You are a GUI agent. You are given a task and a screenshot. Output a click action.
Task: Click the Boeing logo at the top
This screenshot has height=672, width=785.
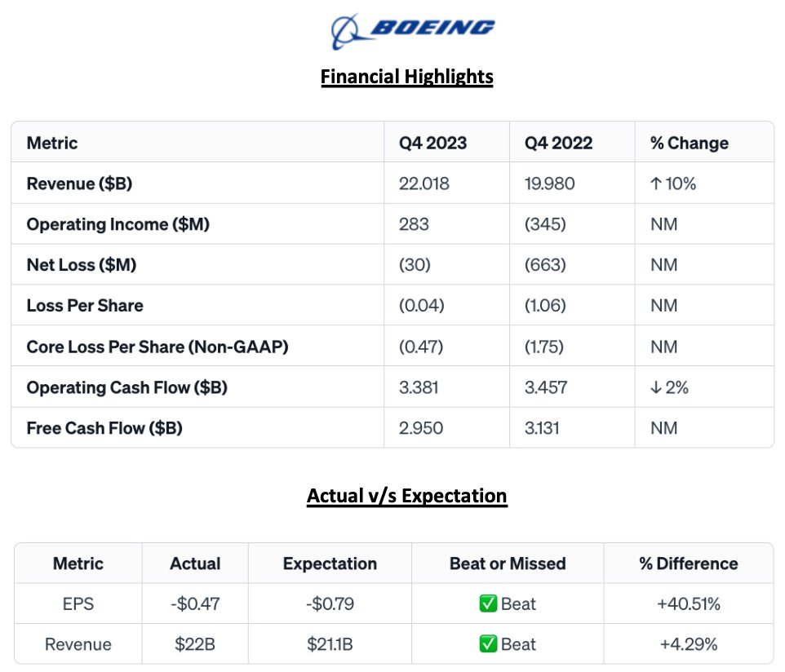[x=412, y=30]
